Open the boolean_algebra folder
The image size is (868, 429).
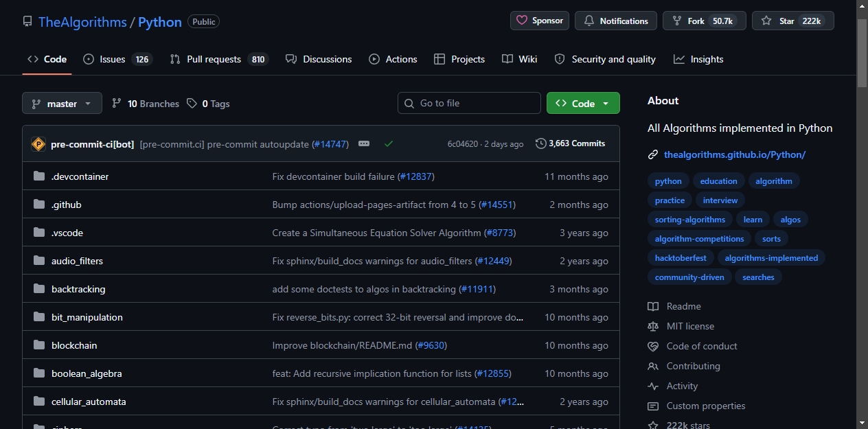(x=87, y=373)
